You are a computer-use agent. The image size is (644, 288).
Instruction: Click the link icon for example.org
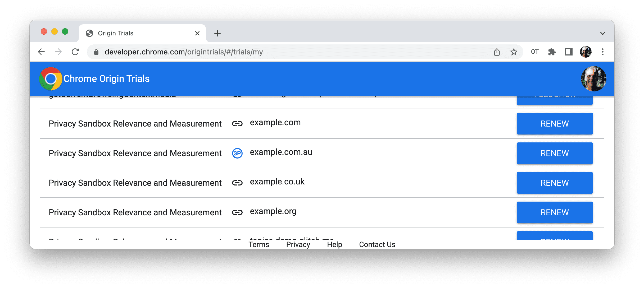(237, 212)
